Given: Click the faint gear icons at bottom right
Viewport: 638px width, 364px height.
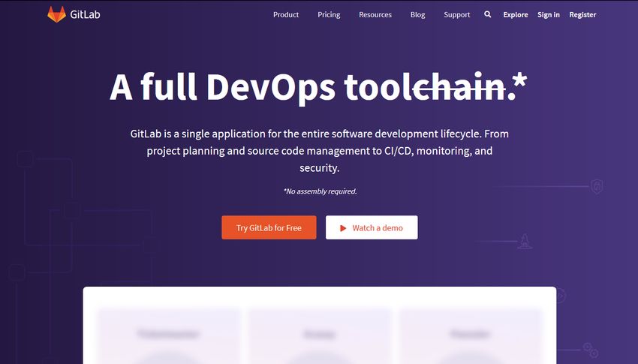Looking at the screenshot, I should tap(591, 350).
